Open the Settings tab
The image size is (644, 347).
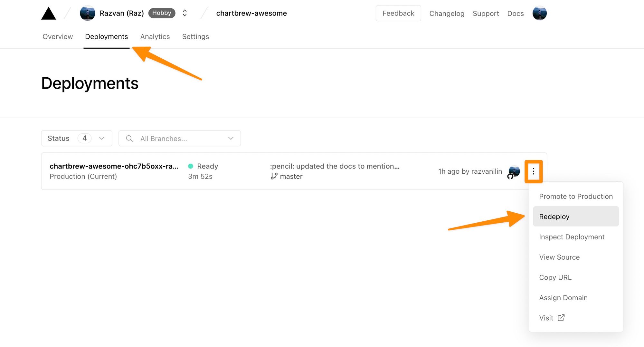click(195, 37)
